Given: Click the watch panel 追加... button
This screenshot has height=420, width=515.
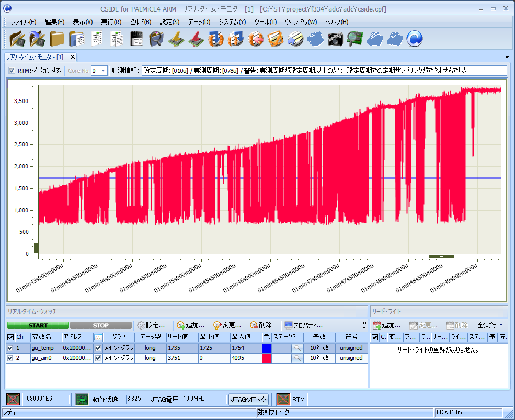Looking at the screenshot, I should pyautogui.click(x=191, y=325).
